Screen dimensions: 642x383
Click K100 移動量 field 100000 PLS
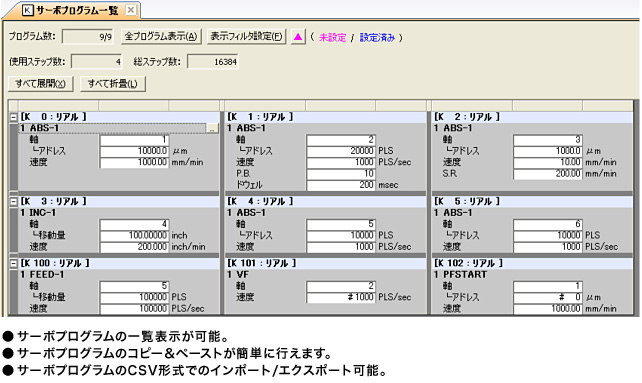134,297
